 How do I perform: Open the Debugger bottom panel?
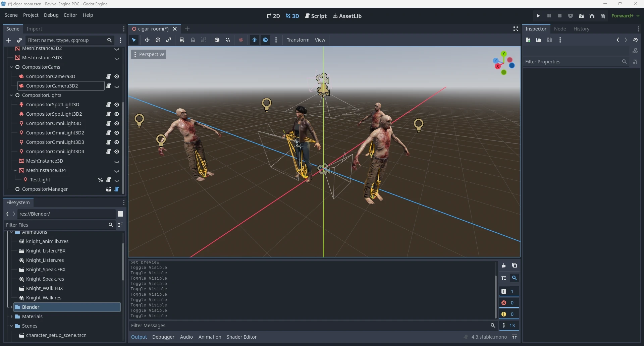[x=163, y=337]
